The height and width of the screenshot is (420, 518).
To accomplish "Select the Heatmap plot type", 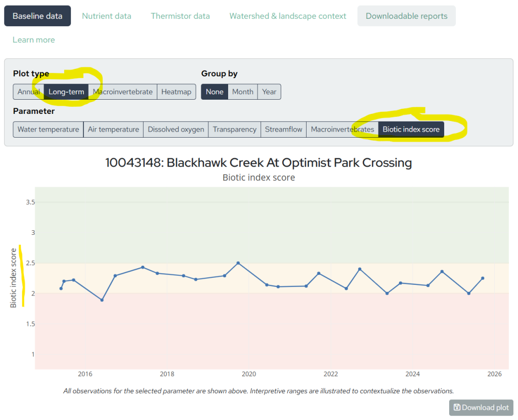I will point(176,92).
